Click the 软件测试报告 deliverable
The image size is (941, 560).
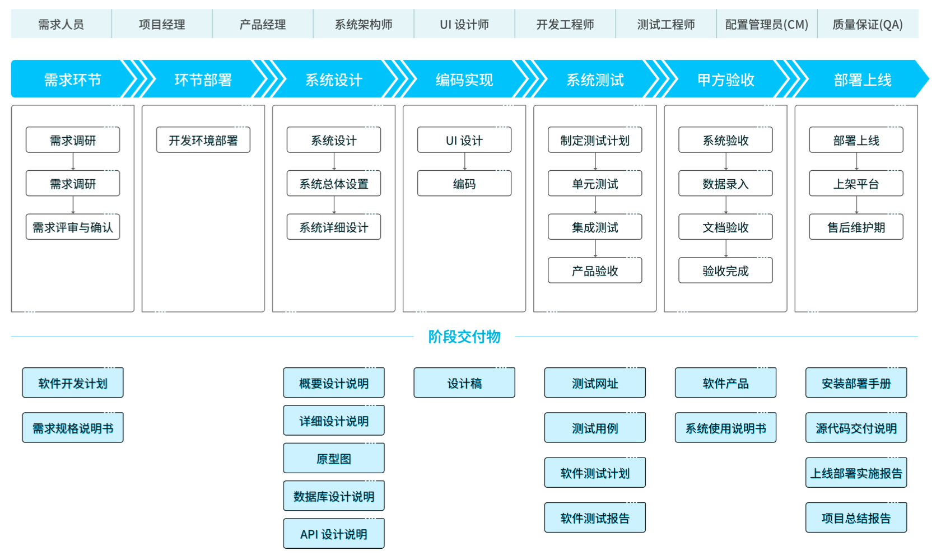(595, 517)
